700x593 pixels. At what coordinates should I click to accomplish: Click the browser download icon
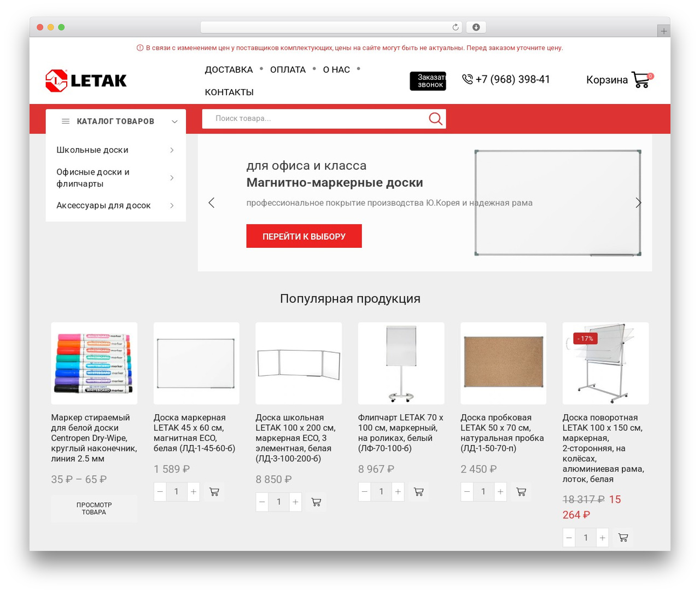pos(476,27)
